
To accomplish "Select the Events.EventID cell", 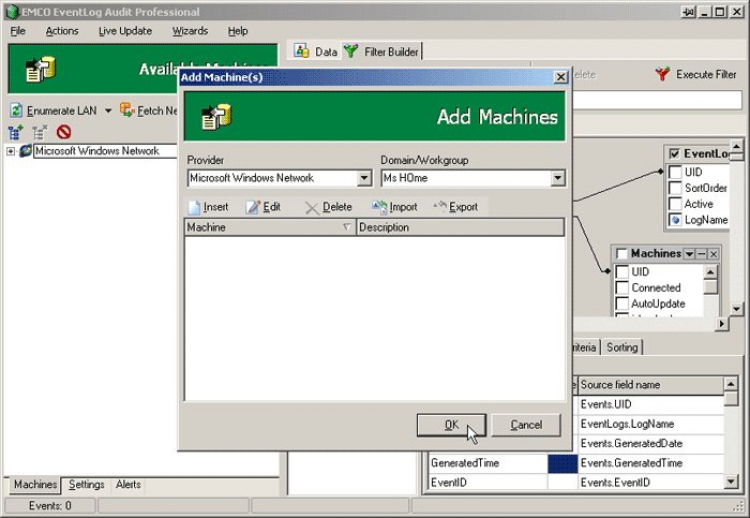I will point(651,483).
